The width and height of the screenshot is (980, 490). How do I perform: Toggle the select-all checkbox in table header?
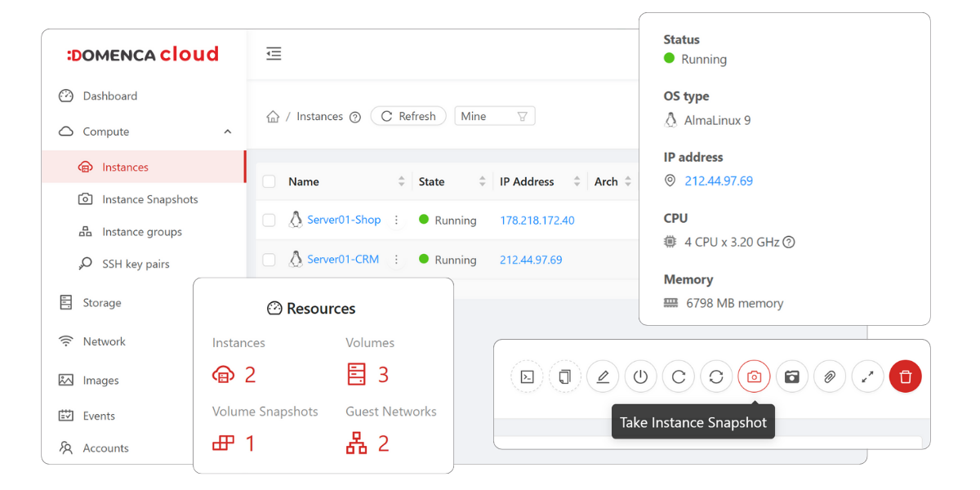(x=269, y=181)
